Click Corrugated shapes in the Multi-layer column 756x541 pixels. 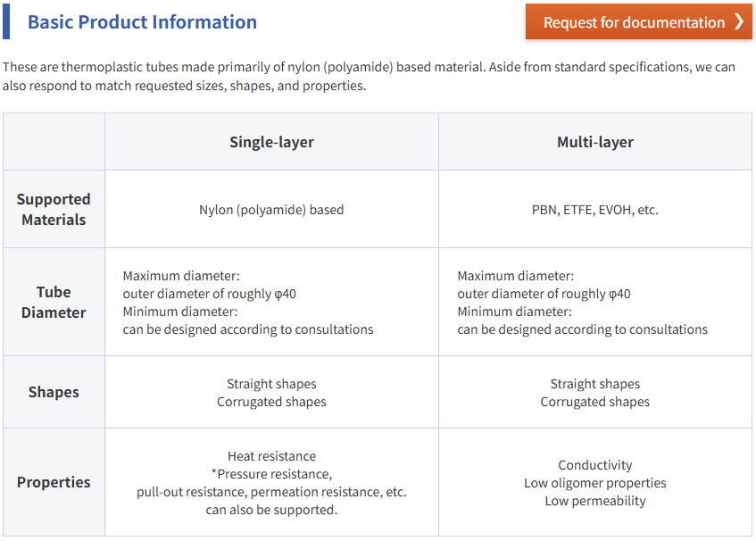[594, 402]
